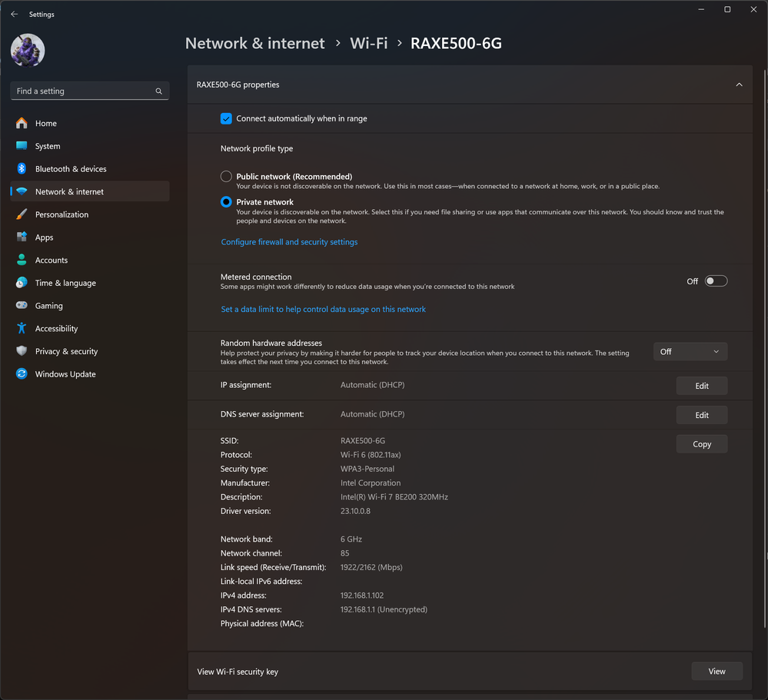Click the Personalization paintbrush icon
Image resolution: width=768 pixels, height=700 pixels.
click(22, 214)
